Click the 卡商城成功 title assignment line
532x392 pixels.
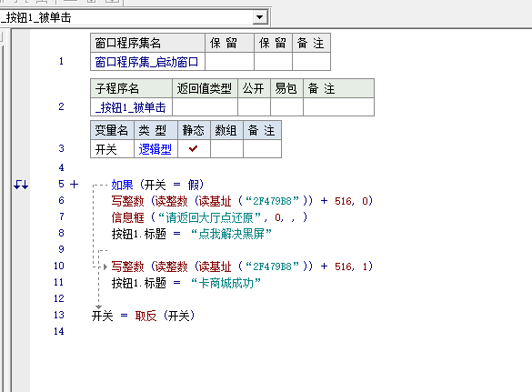click(x=186, y=283)
